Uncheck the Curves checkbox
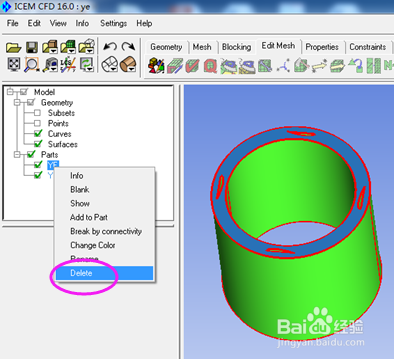The width and height of the screenshot is (394, 360). pyautogui.click(x=38, y=134)
